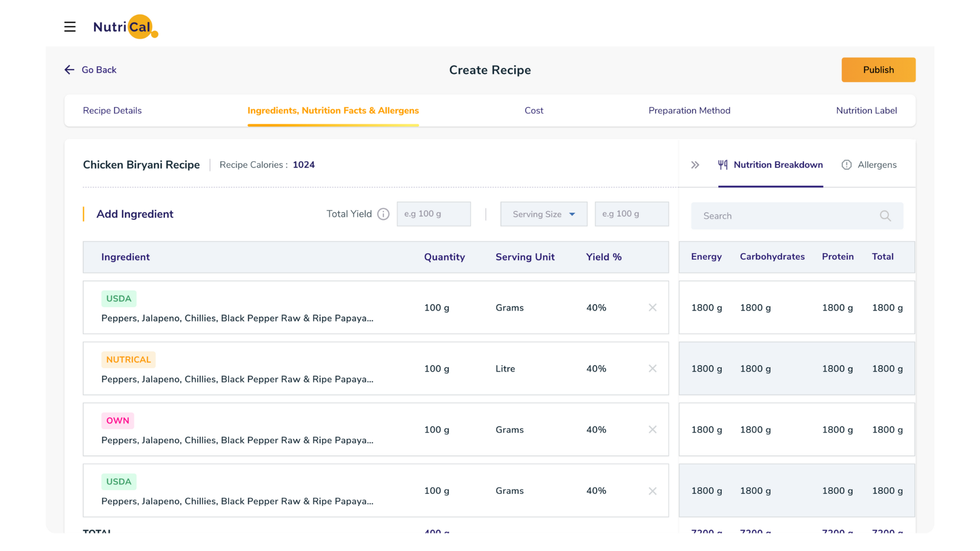Delete the last USDA ingredient row
The image size is (980, 551).
(x=652, y=491)
